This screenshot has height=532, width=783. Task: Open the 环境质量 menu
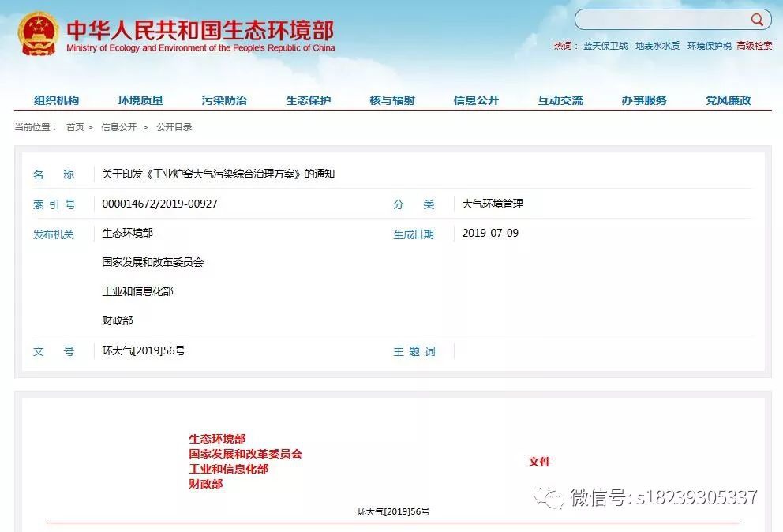pyautogui.click(x=140, y=100)
